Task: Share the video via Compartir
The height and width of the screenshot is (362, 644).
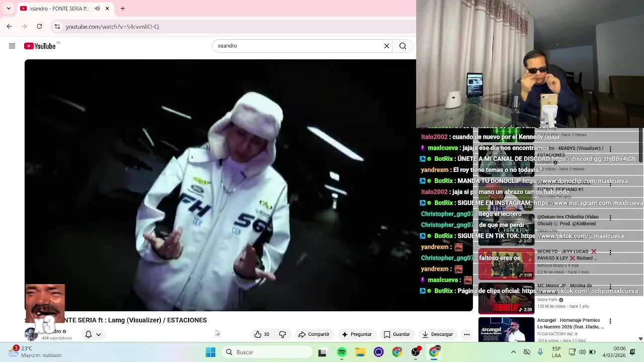Action: point(313,334)
